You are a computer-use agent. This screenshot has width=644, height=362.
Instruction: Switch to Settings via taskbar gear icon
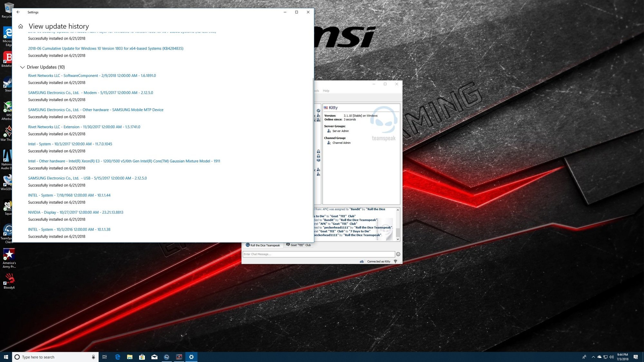[191, 357]
